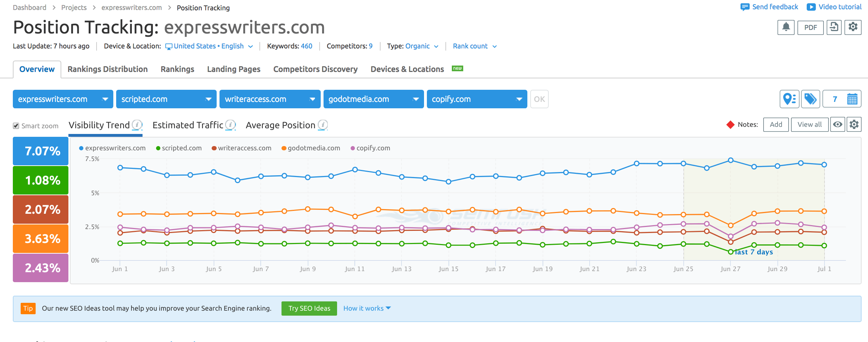The width and height of the screenshot is (868, 342).
Task: Toggle copify.com legend series
Action: (371, 148)
